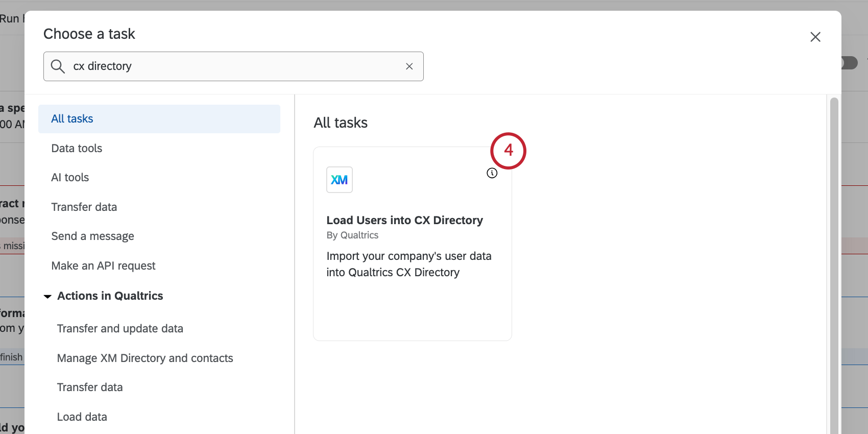Screen dimensions: 868x434
Task: Open the Data tools category
Action: [77, 149]
